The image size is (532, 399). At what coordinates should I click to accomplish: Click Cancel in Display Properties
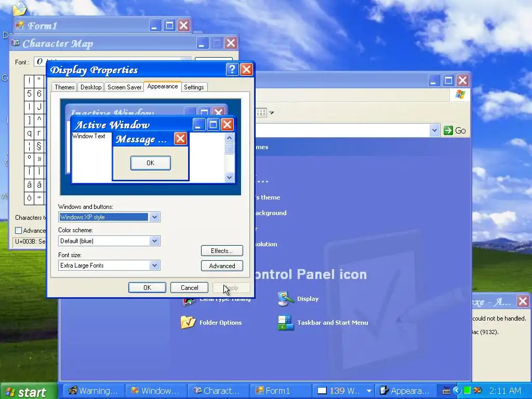pos(189,288)
